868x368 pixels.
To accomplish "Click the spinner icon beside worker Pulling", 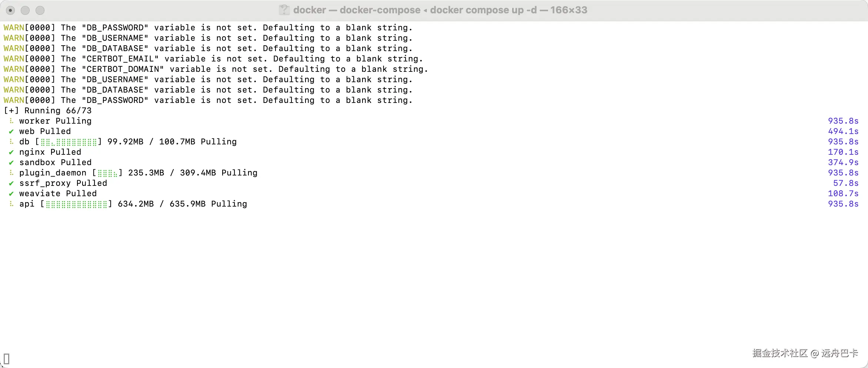I will coord(11,121).
